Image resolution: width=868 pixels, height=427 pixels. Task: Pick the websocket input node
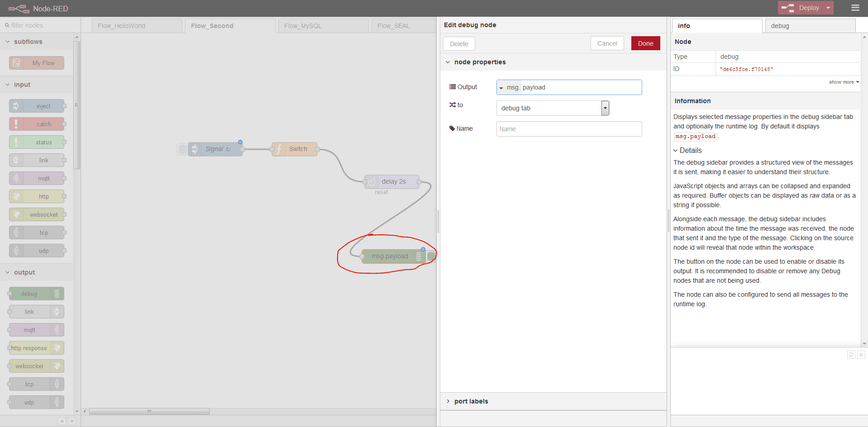click(x=37, y=214)
